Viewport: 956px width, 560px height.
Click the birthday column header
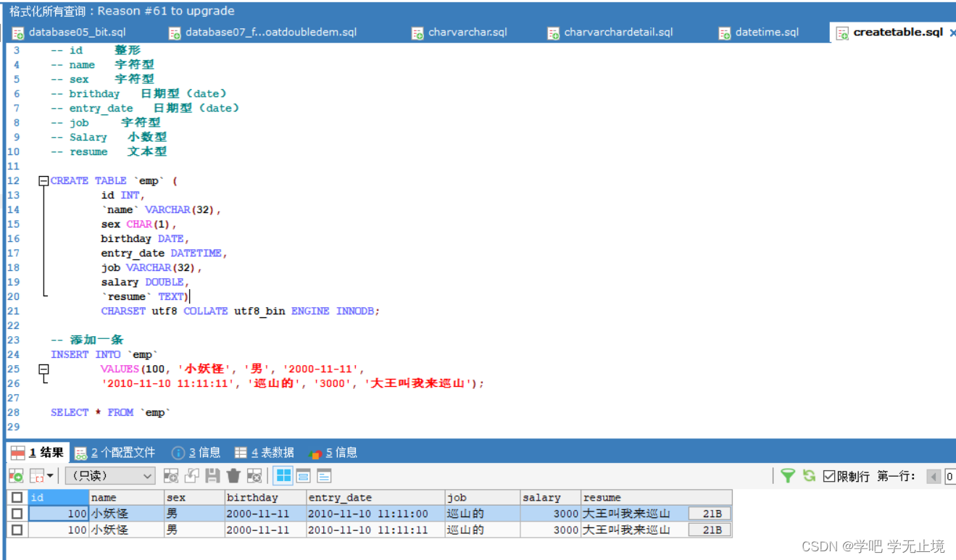click(265, 498)
